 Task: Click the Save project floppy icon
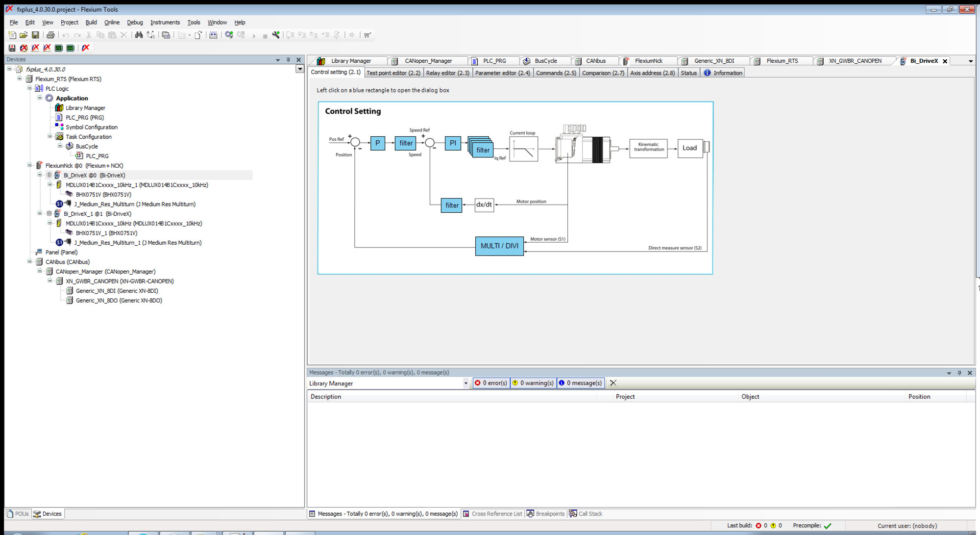(35, 35)
